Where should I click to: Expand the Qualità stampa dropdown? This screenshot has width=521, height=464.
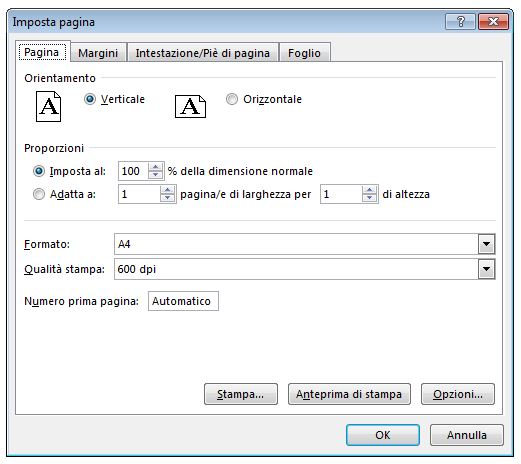486,269
